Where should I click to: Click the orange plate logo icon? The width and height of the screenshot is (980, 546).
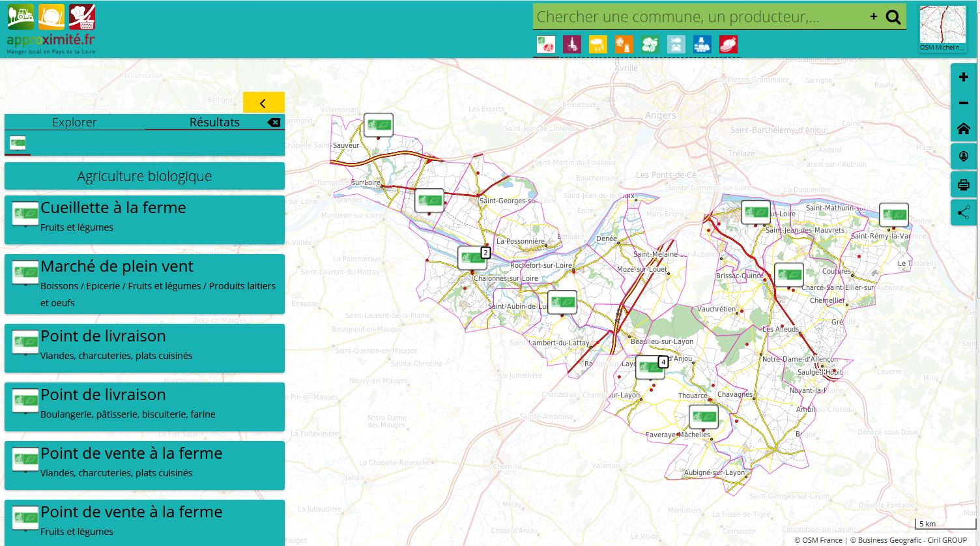pos(51,17)
